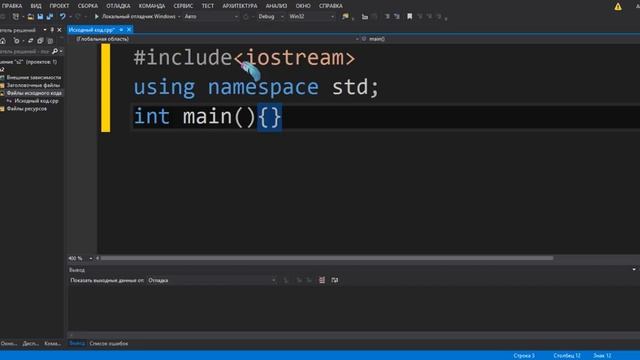Select Файлы ресурсов folder
The image size is (640, 360).
point(27,109)
